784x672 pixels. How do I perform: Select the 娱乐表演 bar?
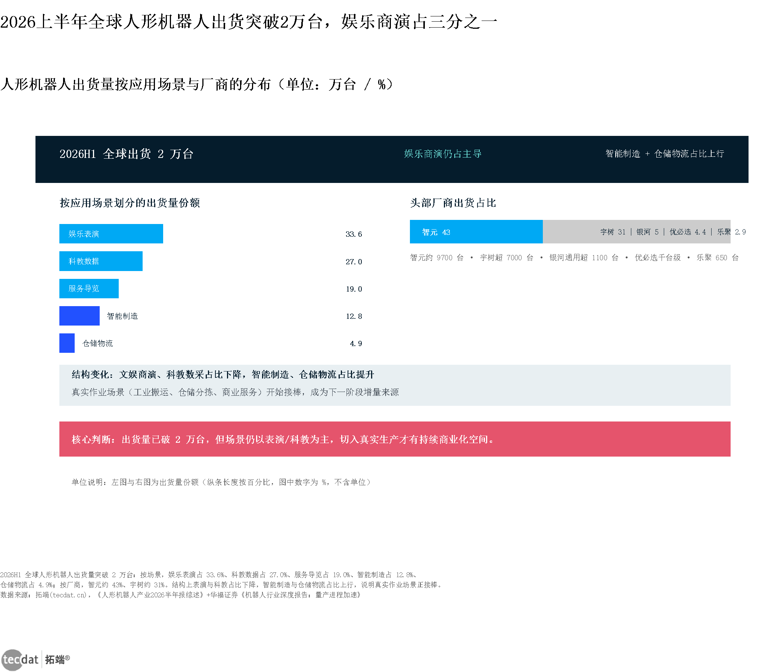point(111,234)
